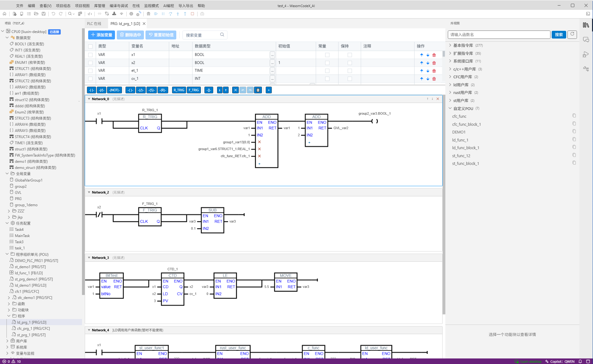
Task: Collapse the 全局变量 tree node
Action: tap(7, 174)
